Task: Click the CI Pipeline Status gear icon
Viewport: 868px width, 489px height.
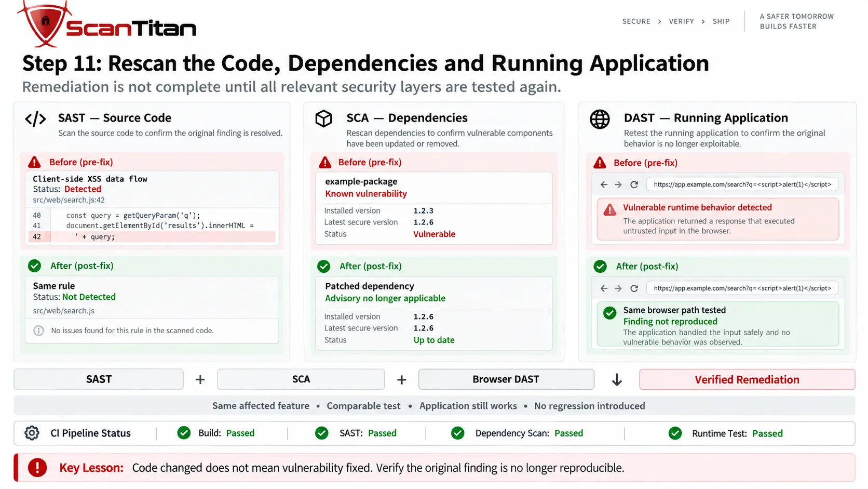Action: click(x=32, y=433)
